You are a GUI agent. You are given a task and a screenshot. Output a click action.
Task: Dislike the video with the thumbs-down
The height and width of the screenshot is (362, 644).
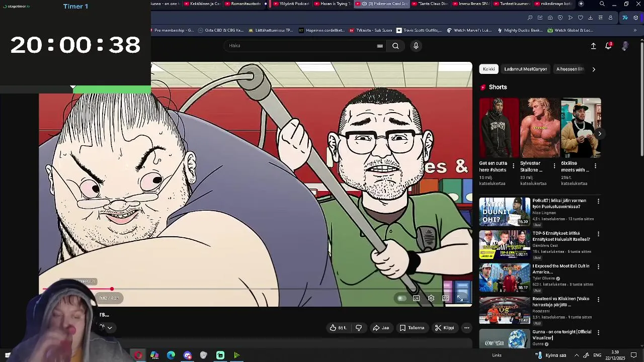(359, 328)
